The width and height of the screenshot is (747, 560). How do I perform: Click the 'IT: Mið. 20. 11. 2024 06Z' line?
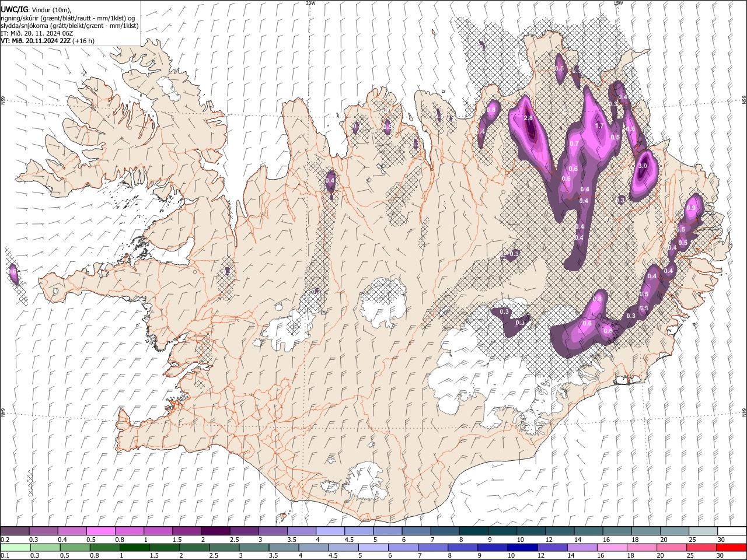click(37, 33)
